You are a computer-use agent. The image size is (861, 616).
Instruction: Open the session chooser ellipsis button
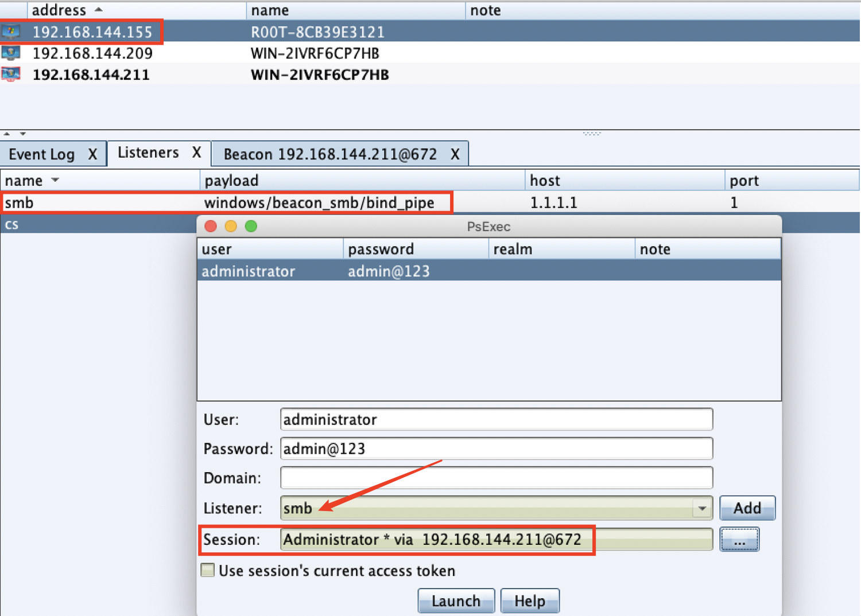[739, 540]
